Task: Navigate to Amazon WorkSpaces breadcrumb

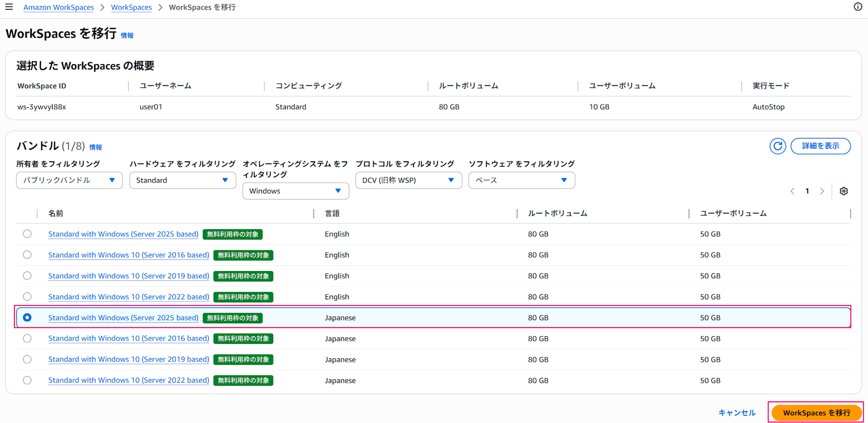Action: [x=59, y=7]
